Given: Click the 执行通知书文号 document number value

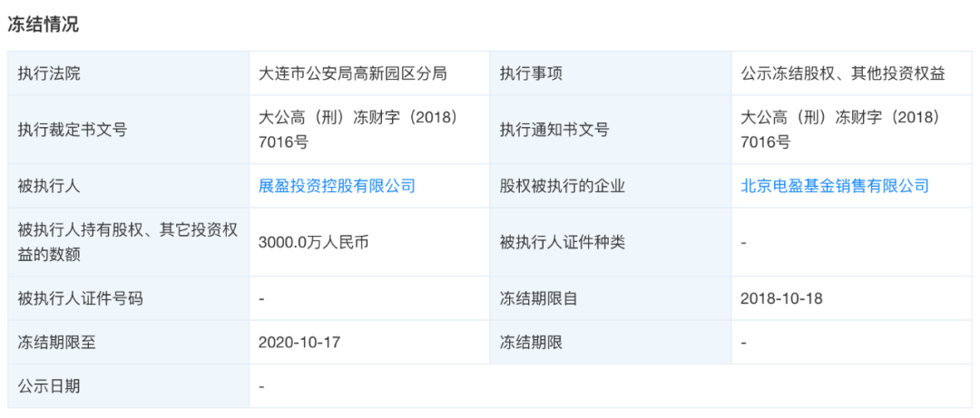Looking at the screenshot, I should [840, 130].
